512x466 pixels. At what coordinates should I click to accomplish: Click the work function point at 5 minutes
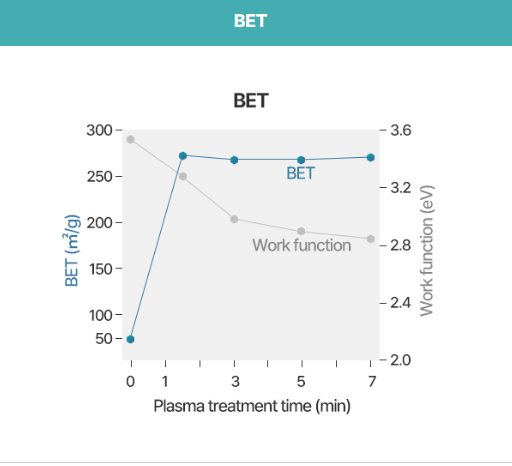pos(301,231)
